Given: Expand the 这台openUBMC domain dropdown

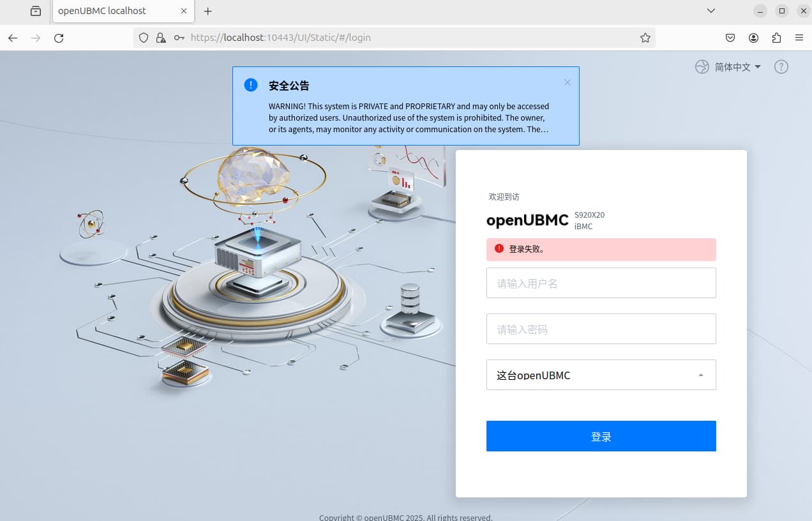Looking at the screenshot, I should (601, 375).
